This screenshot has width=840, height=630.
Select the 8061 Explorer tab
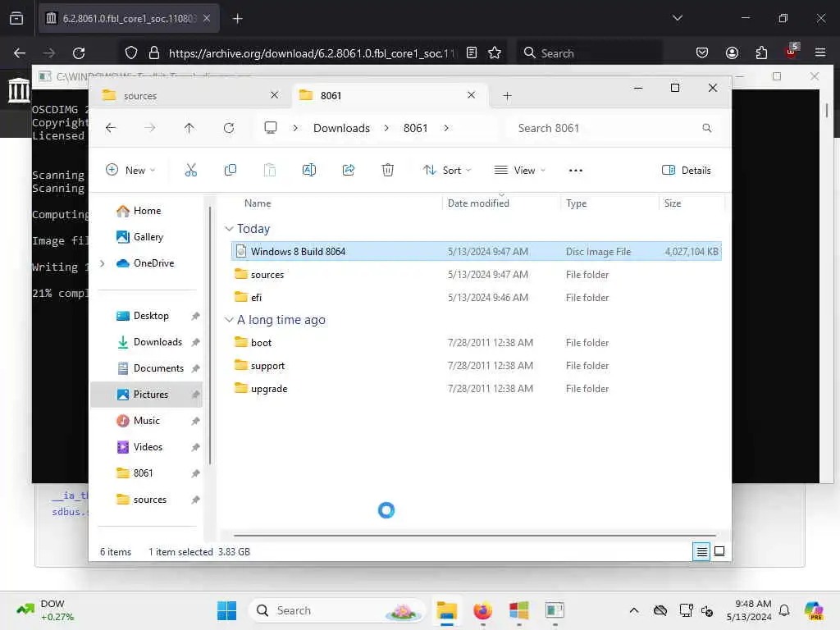click(390, 95)
